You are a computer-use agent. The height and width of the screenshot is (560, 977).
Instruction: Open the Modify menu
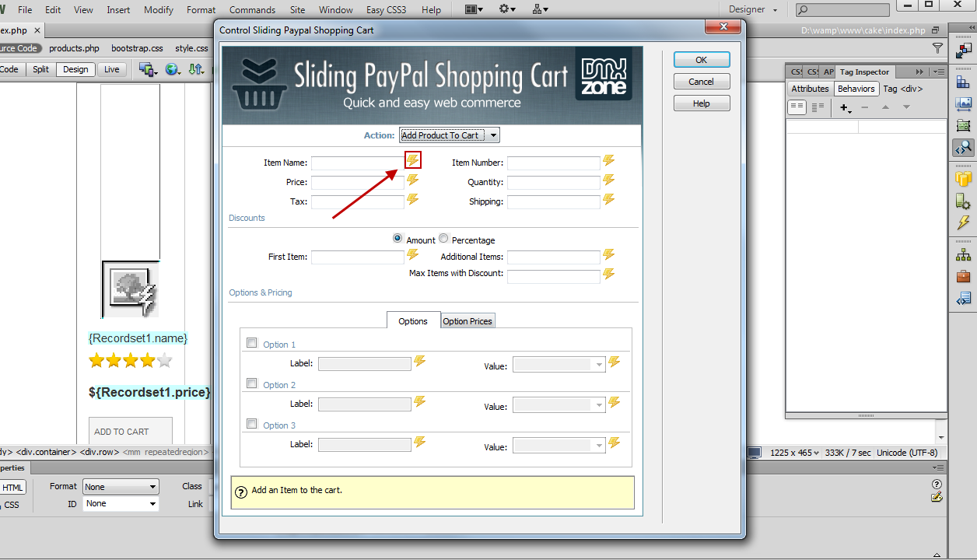[x=159, y=10]
